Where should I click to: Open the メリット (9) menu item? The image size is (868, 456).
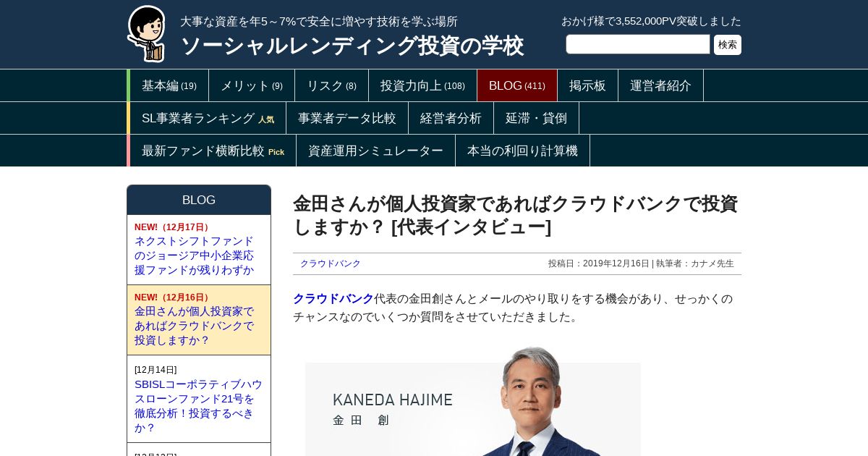tap(252, 85)
